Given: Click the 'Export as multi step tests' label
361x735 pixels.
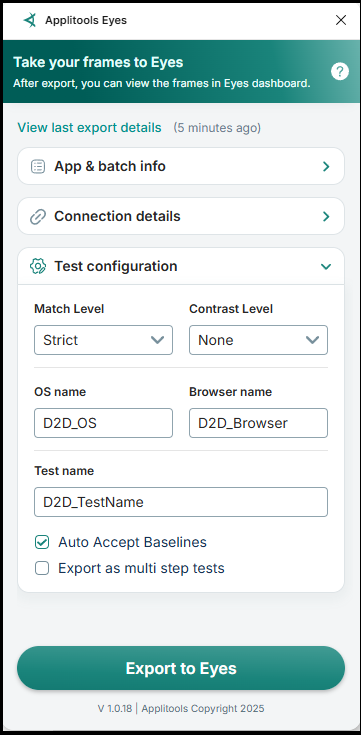Looking at the screenshot, I should click(x=141, y=569).
